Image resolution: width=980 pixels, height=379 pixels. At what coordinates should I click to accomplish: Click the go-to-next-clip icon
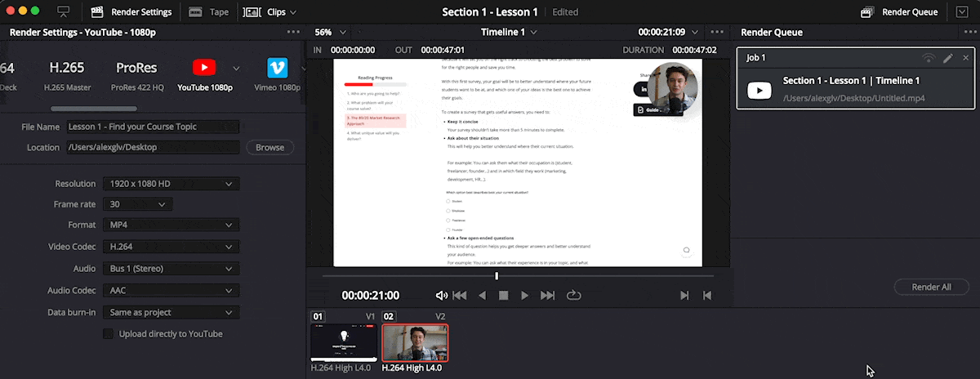point(685,295)
